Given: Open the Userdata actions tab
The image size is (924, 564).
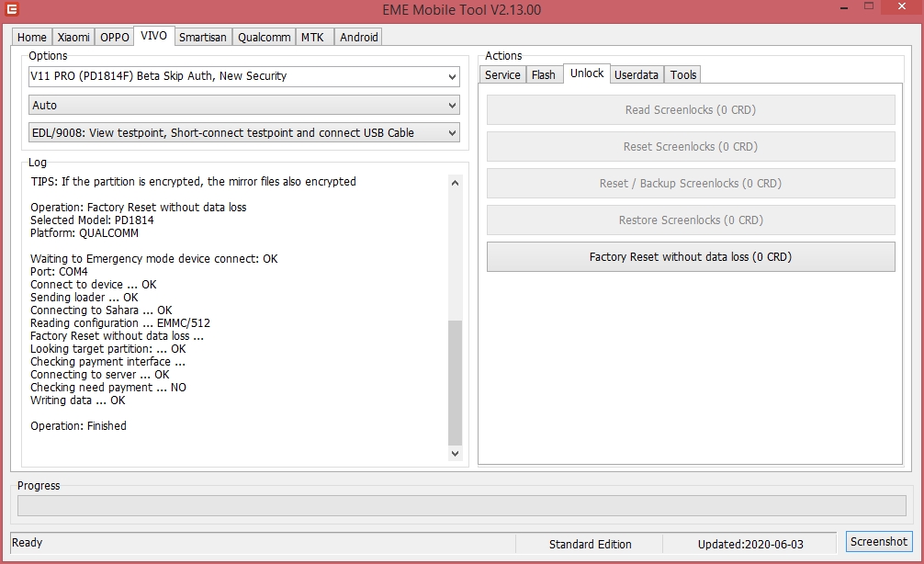Looking at the screenshot, I should [637, 74].
